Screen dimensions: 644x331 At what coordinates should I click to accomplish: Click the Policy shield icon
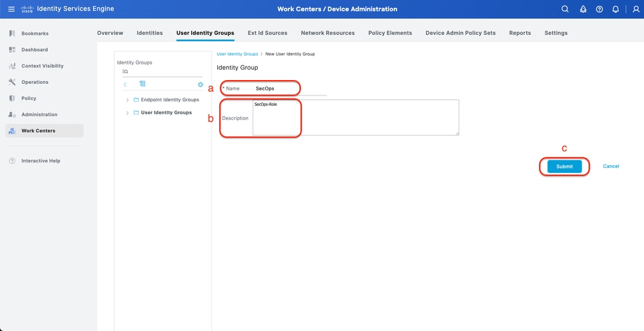(x=12, y=98)
